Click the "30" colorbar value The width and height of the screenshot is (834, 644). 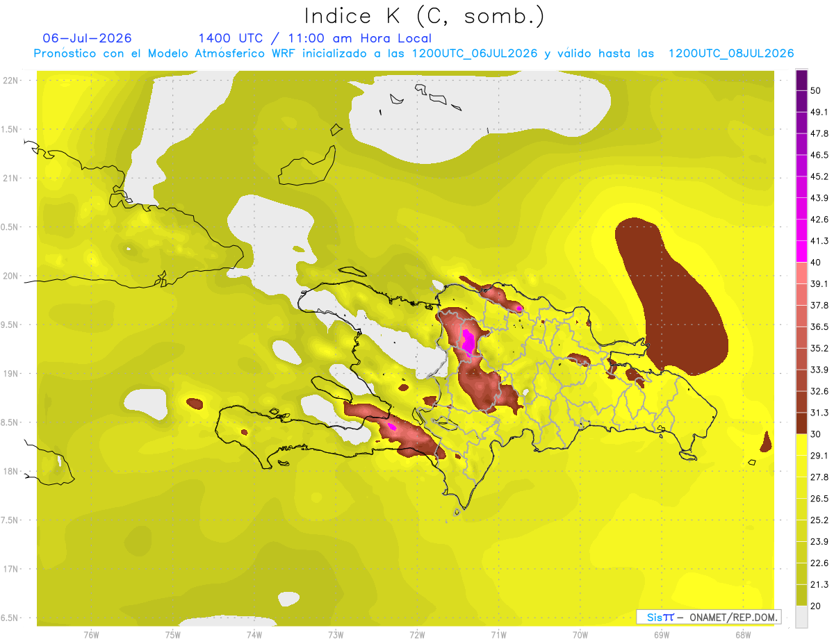point(816,434)
